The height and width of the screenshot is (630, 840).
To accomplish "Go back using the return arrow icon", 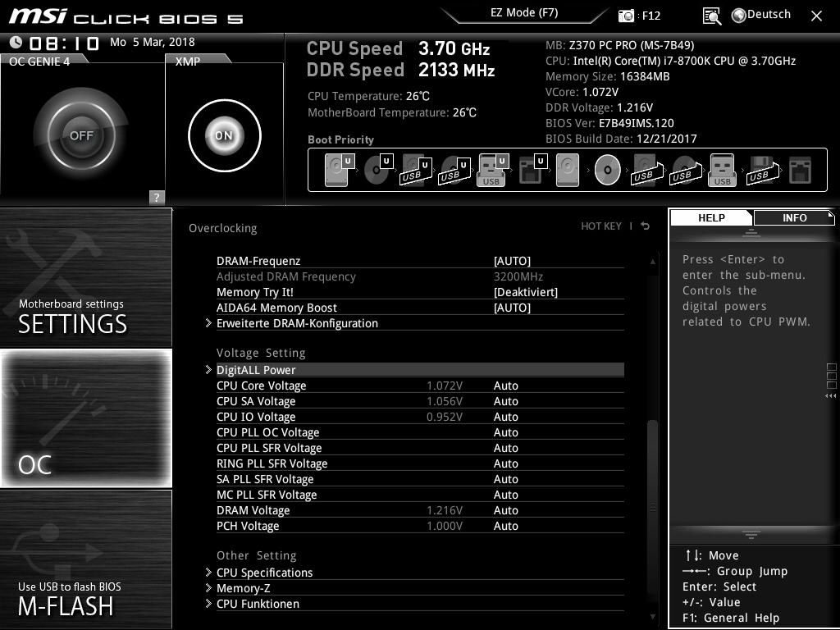I will [646, 226].
